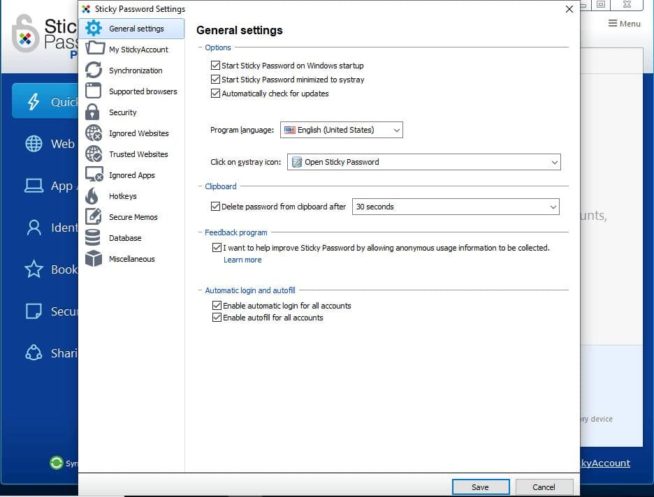Image resolution: width=654 pixels, height=497 pixels.
Task: Click the Sticky Password padlock logo in main window
Action: pyautogui.click(x=25, y=34)
